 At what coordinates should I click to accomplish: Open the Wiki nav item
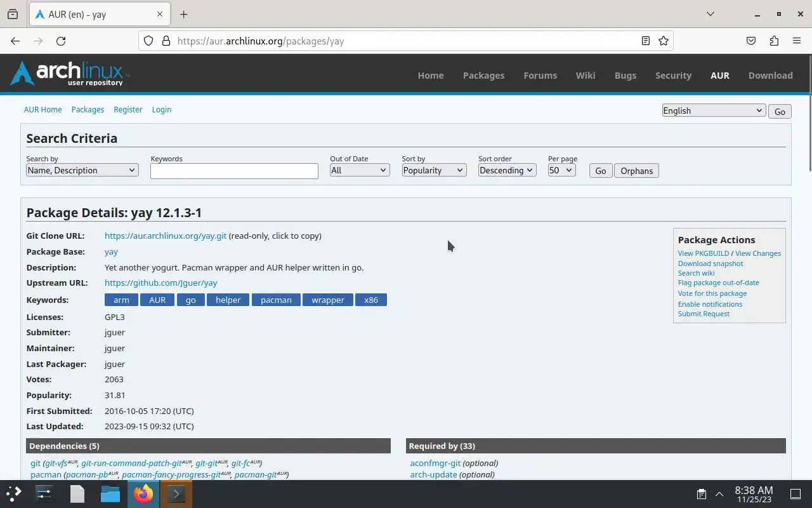[586, 75]
